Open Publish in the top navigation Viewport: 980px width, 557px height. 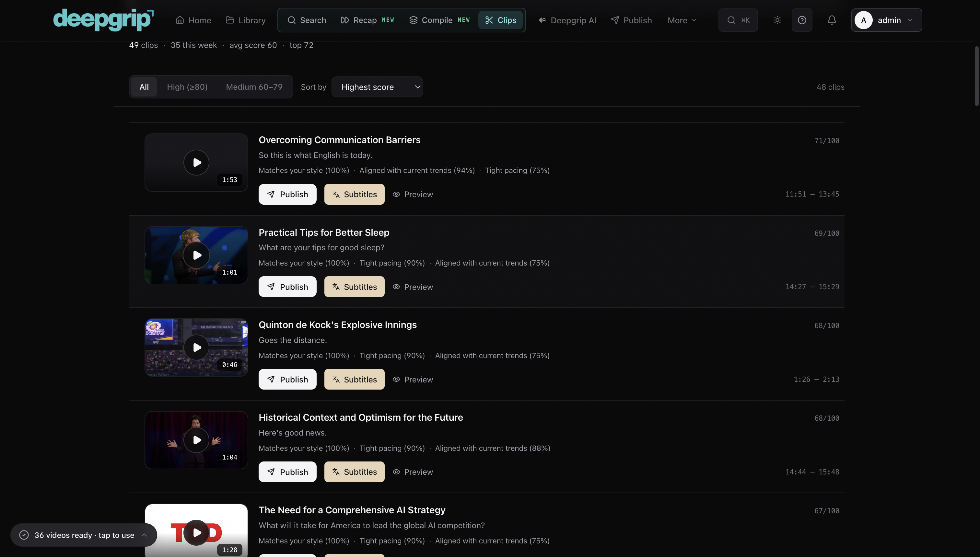pos(631,20)
